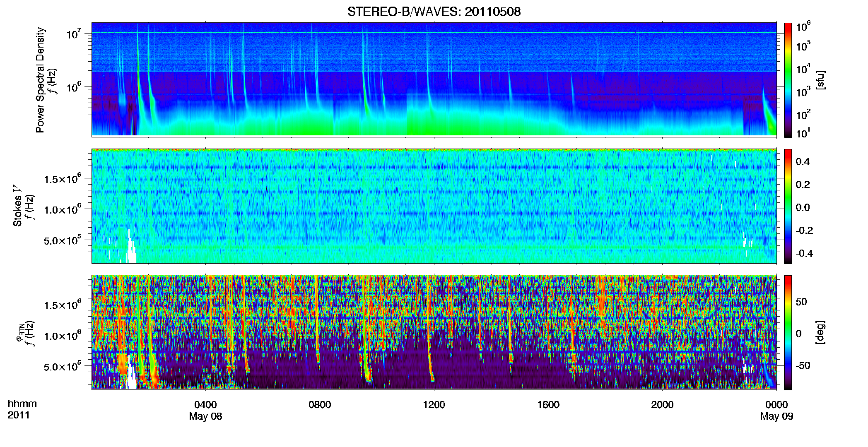Click the -0.4 value on Stokes colorbar
This screenshot has width=868, height=447.
pos(804,254)
